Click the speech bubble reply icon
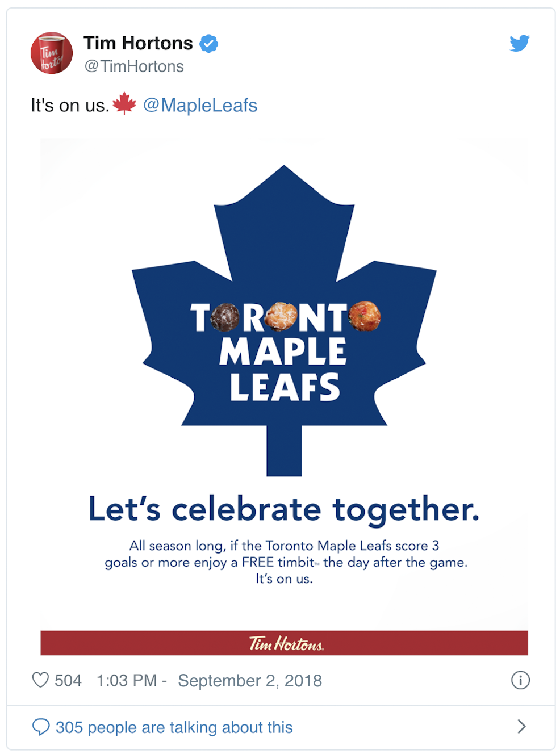Viewport: 560px width, 754px height. pos(41,727)
